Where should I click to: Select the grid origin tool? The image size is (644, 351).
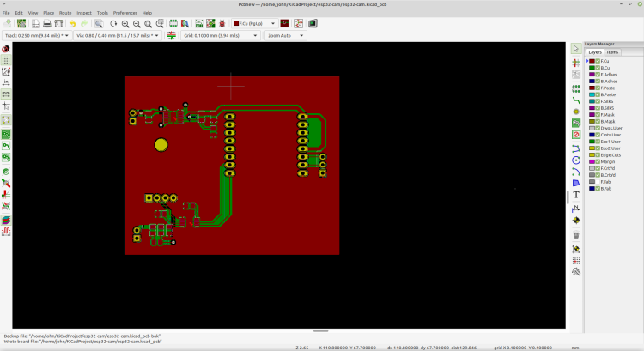(576, 260)
